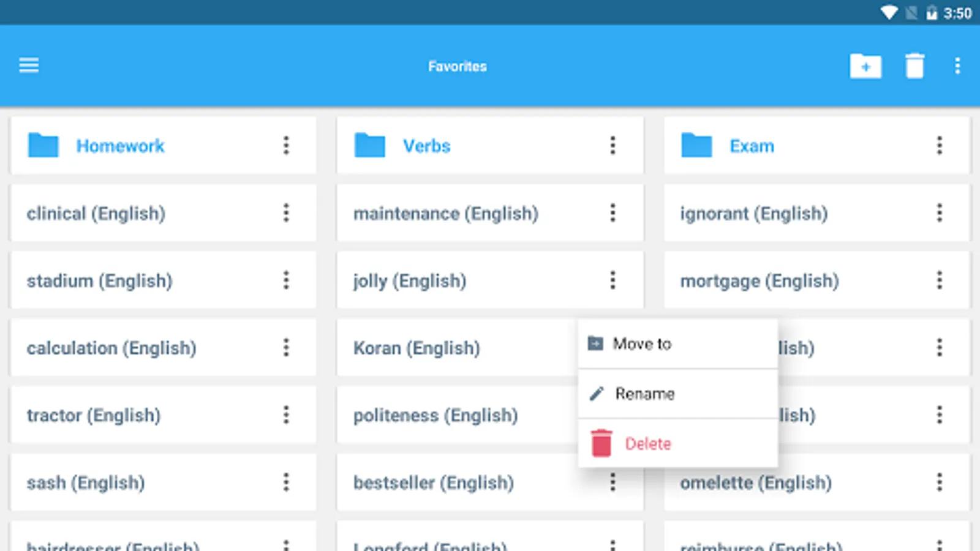Tap the trash icon in the toolbar
The height and width of the screenshot is (551, 980).
pos(914,66)
